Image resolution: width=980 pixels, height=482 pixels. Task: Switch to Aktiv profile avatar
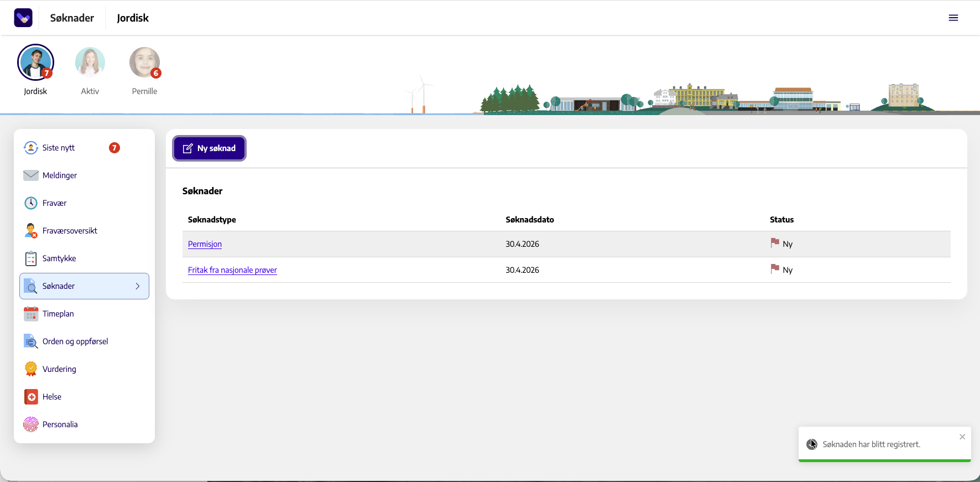[90, 62]
